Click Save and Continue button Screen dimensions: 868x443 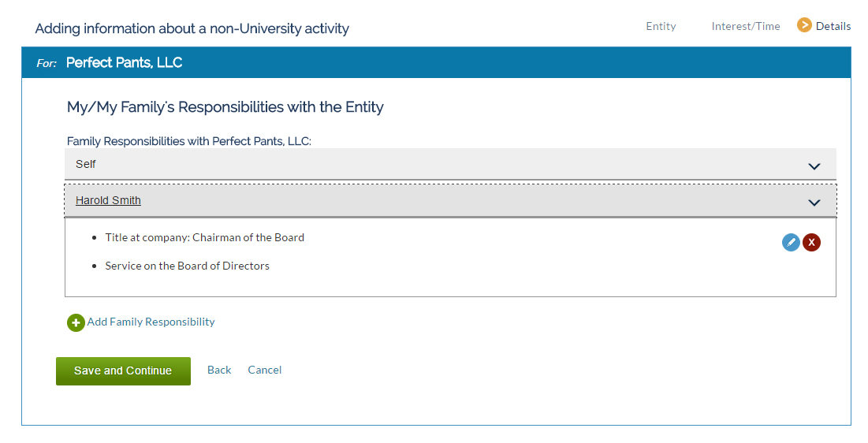[123, 371]
